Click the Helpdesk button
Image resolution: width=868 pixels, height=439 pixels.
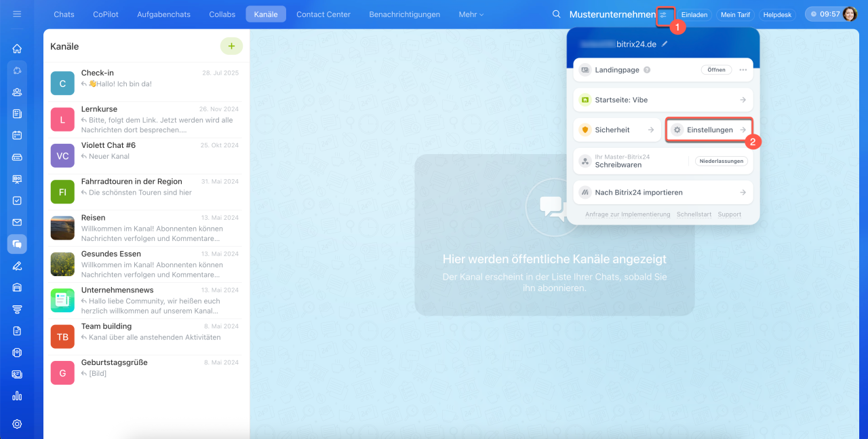(777, 14)
